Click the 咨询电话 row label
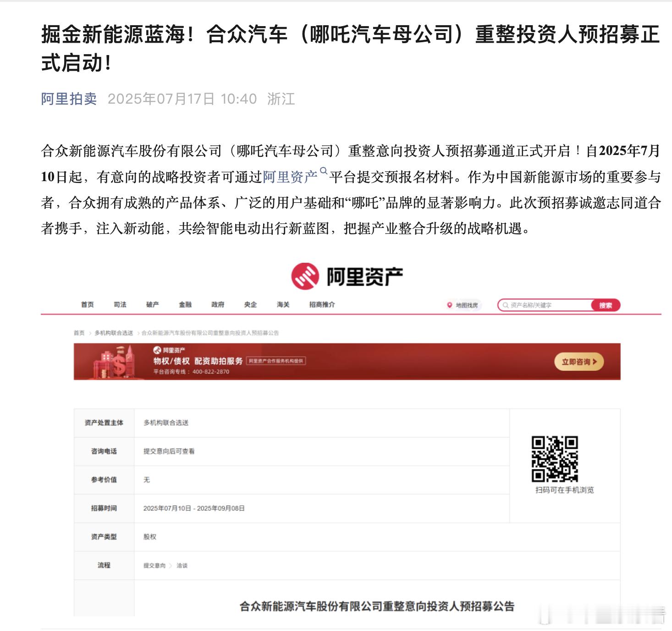 point(104,451)
